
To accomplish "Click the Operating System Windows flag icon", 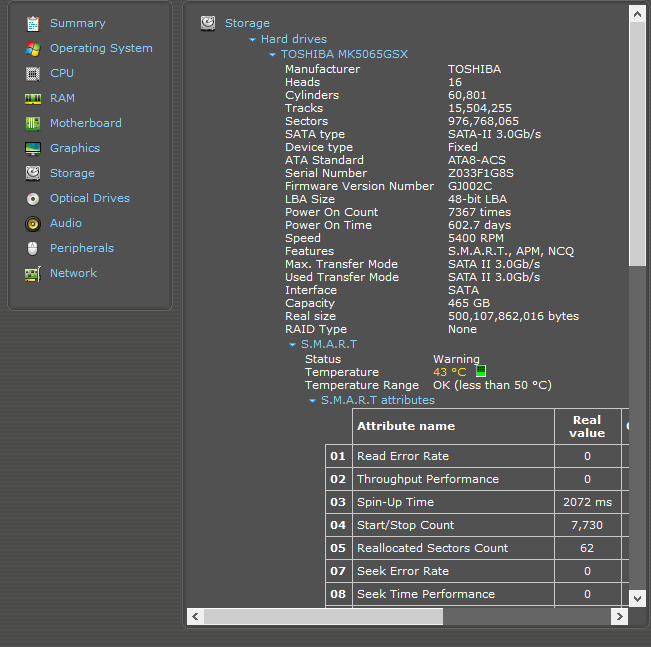I will 33,48.
